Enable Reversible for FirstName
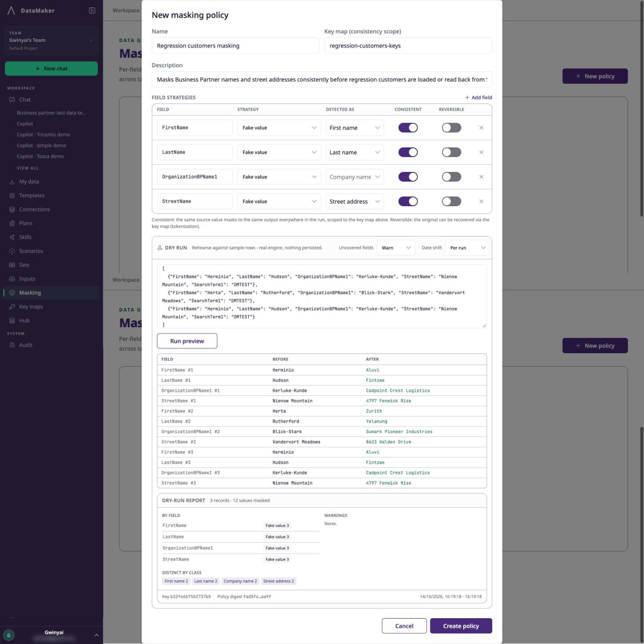The width and height of the screenshot is (644, 644). (451, 128)
